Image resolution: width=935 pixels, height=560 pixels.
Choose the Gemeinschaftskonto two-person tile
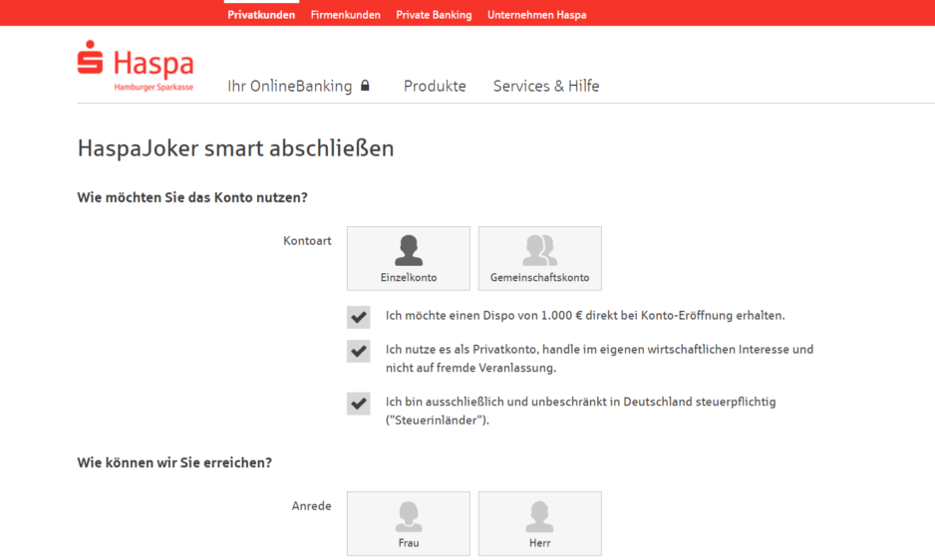point(539,258)
